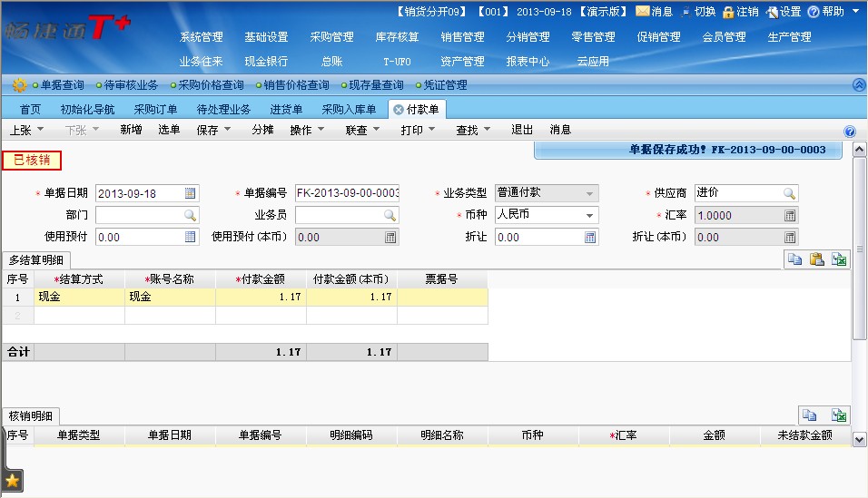Click the 注销 lock icon
Image resolution: width=868 pixels, height=498 pixels.
coord(728,12)
